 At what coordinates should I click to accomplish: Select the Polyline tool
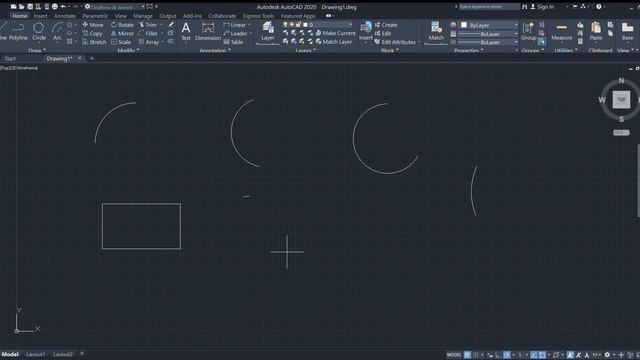tap(18, 31)
